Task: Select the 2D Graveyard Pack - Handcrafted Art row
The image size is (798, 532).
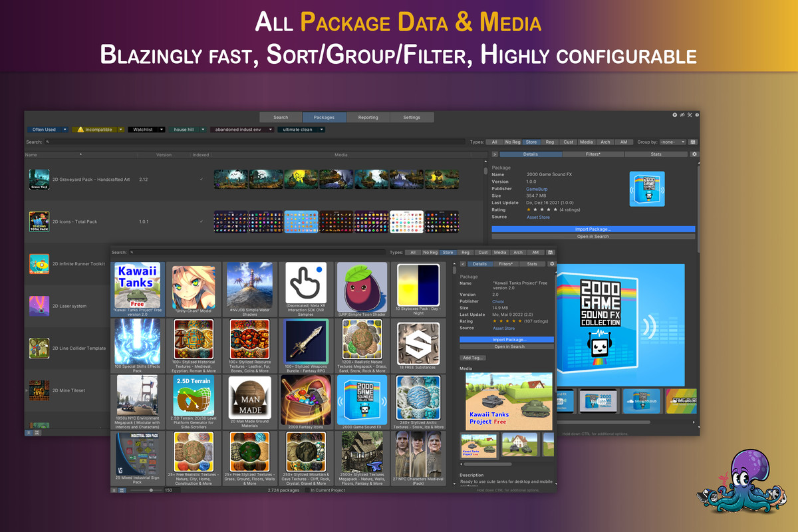Action: [x=253, y=180]
